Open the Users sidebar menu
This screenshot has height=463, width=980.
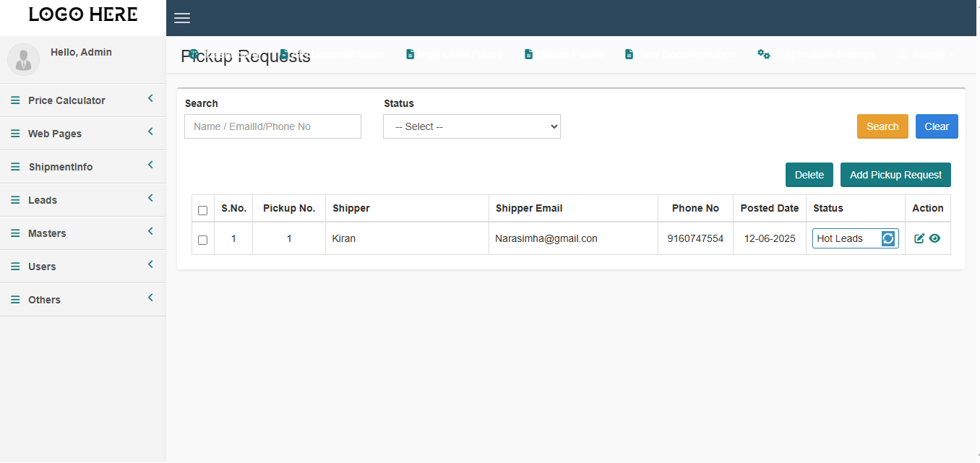(x=42, y=267)
